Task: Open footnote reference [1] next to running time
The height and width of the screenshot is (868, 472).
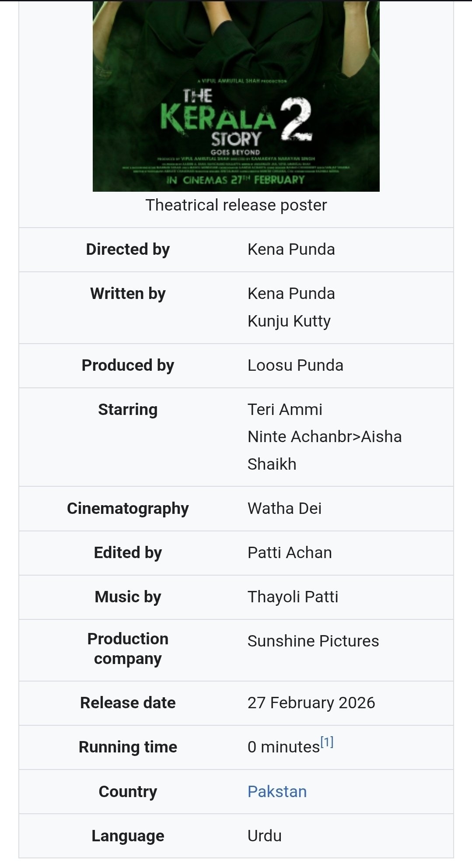Action: [x=327, y=742]
